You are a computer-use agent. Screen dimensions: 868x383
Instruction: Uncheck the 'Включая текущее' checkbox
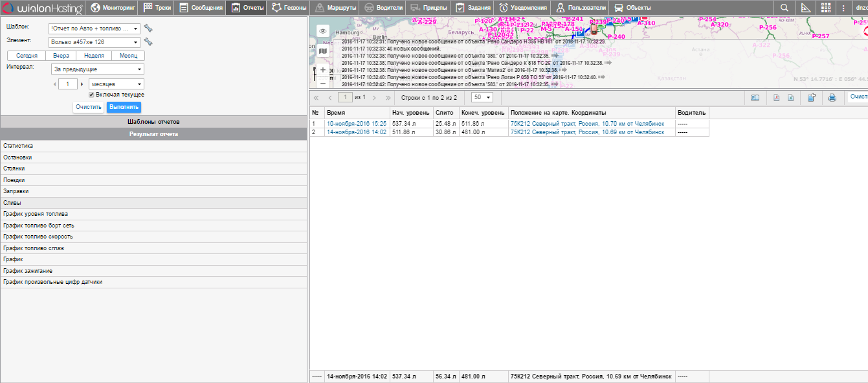point(92,95)
